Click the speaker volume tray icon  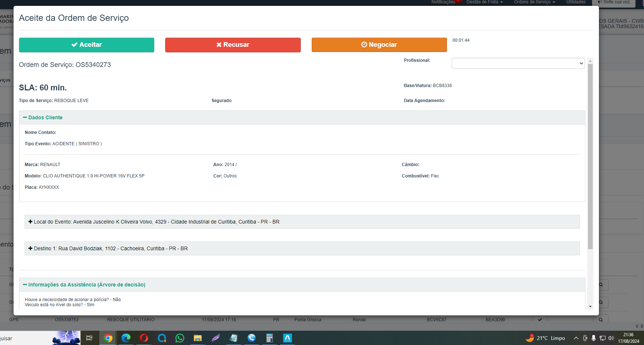click(x=611, y=338)
